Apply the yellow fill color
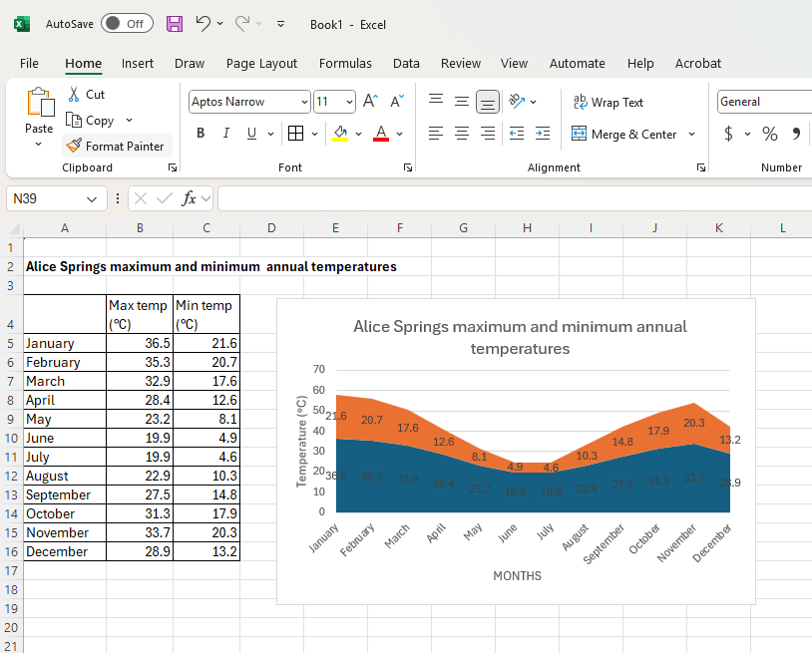 [x=341, y=134]
